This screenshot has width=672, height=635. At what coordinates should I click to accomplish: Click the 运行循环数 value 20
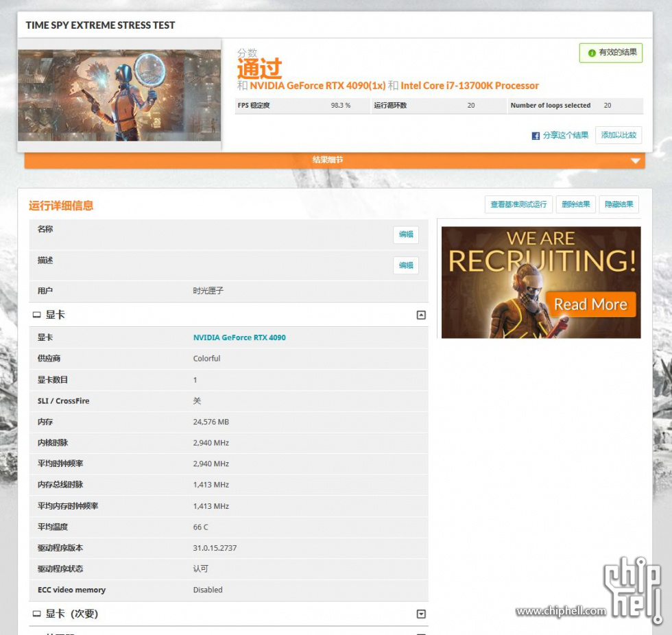471,106
